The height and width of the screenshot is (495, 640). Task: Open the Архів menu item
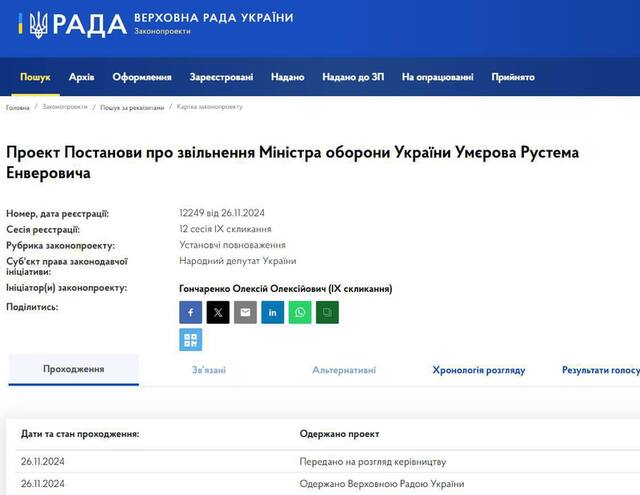tap(82, 77)
